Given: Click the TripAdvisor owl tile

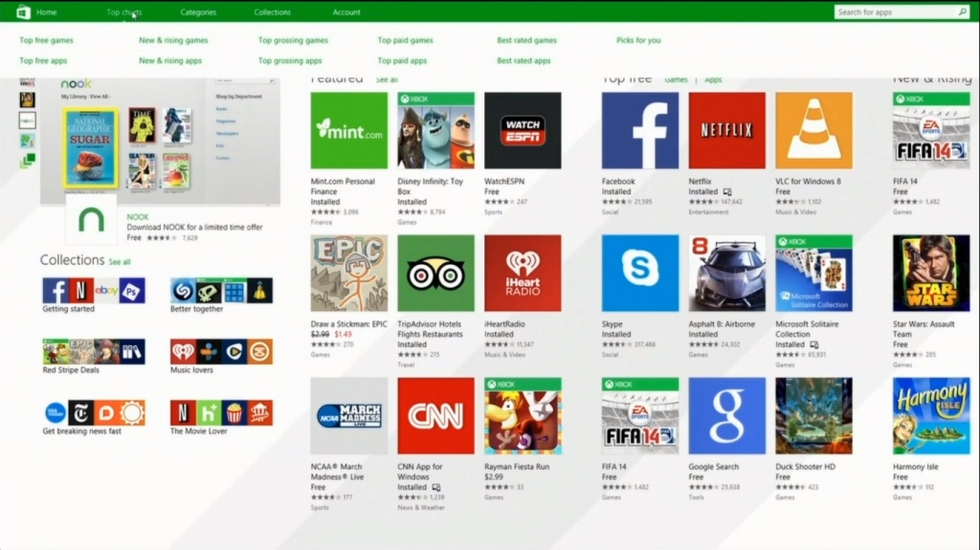Looking at the screenshot, I should [x=435, y=274].
